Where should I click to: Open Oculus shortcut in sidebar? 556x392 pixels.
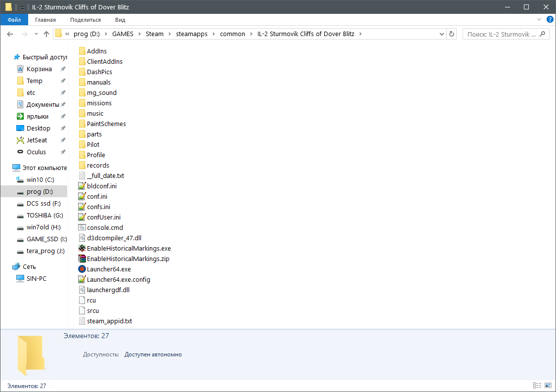pos(36,152)
